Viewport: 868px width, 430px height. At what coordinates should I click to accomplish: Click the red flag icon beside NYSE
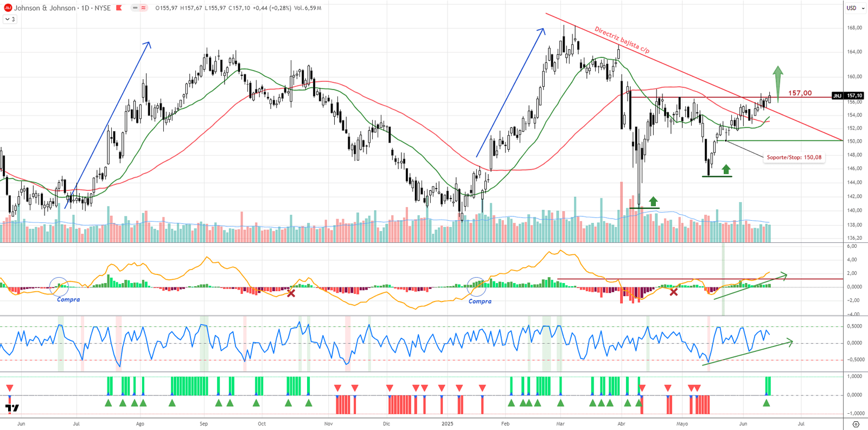119,8
